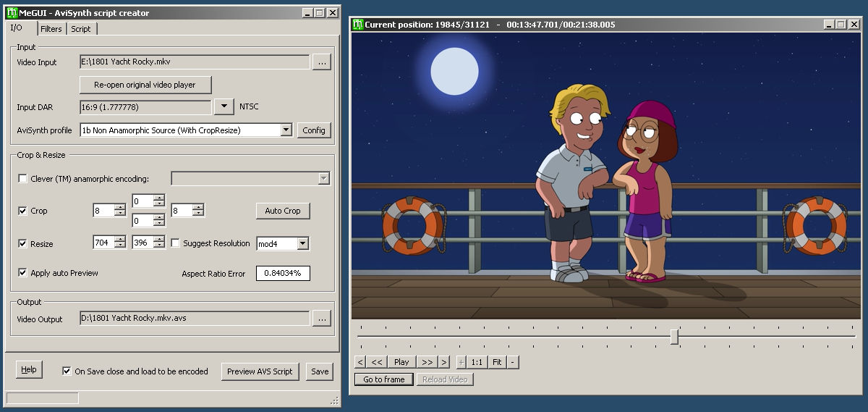The image size is (868, 412).
Task: Toggle On Save close and load checkbox
Action: [x=67, y=371]
